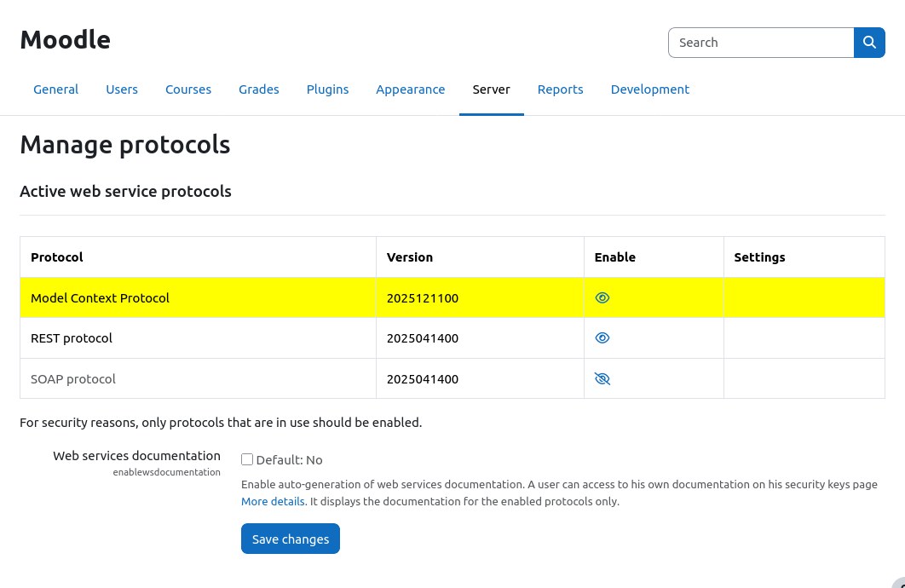Click the REST protocol name cell
905x588 pixels.
pyautogui.click(x=198, y=338)
